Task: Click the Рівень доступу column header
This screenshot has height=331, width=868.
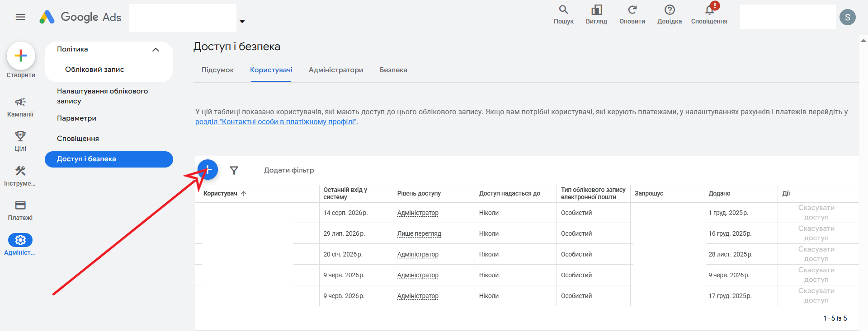Action: pyautogui.click(x=419, y=194)
